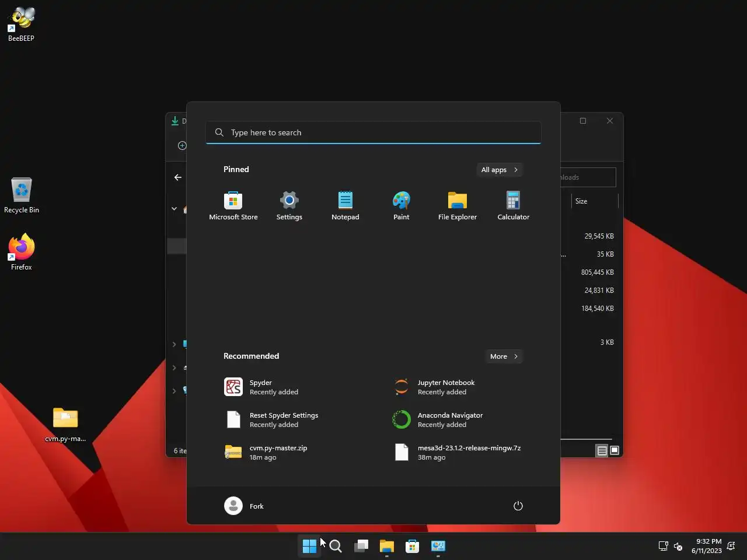Open the pinned Settings app
Screen dimensions: 747x560
tap(289, 206)
